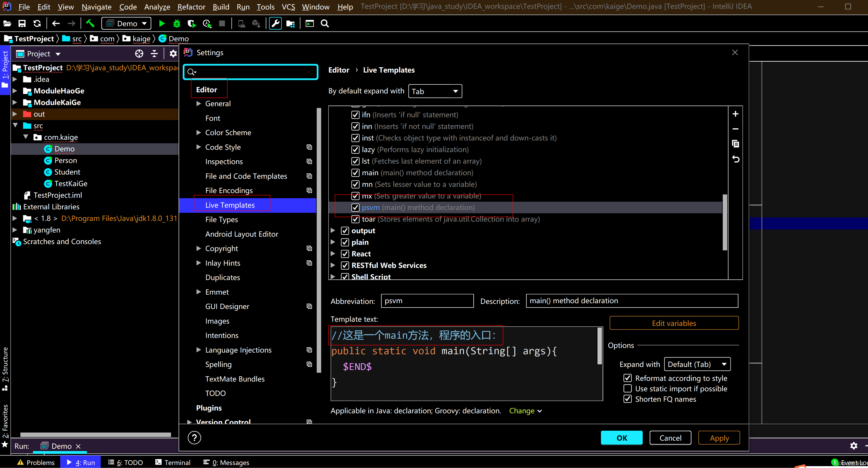This screenshot has height=468, width=868.
Task: Click the locate-target icon in Project panel
Action: point(139,54)
